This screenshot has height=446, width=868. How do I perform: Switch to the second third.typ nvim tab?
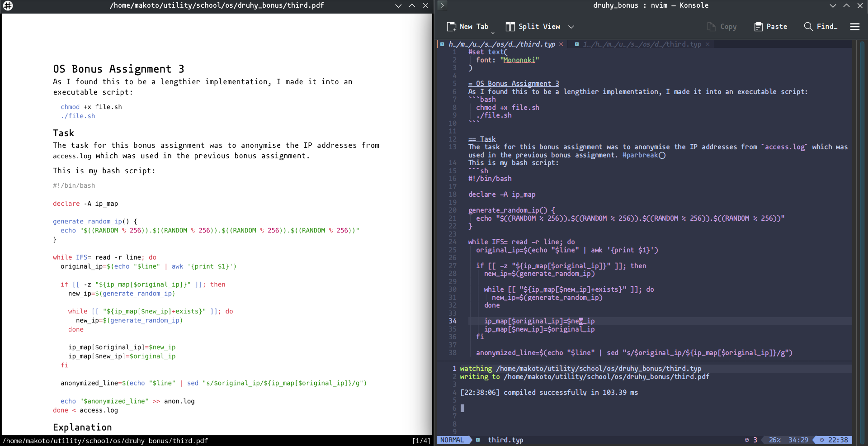pyautogui.click(x=642, y=44)
